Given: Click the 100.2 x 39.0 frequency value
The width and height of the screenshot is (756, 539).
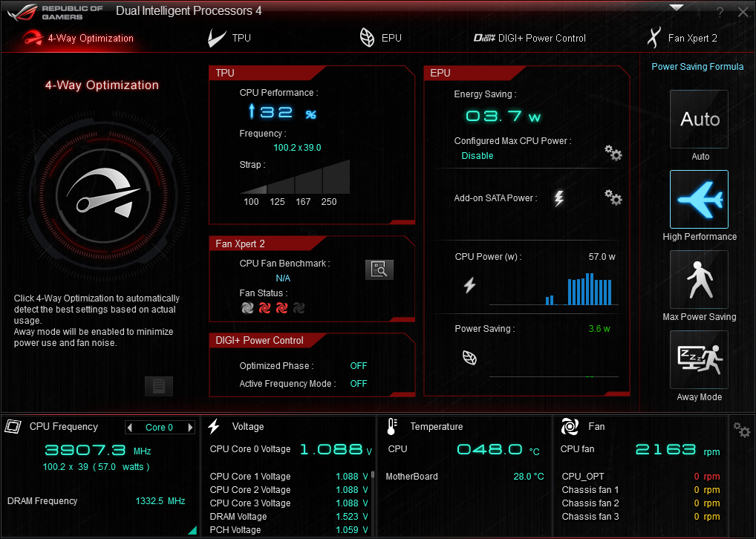Looking at the screenshot, I should click(x=298, y=148).
